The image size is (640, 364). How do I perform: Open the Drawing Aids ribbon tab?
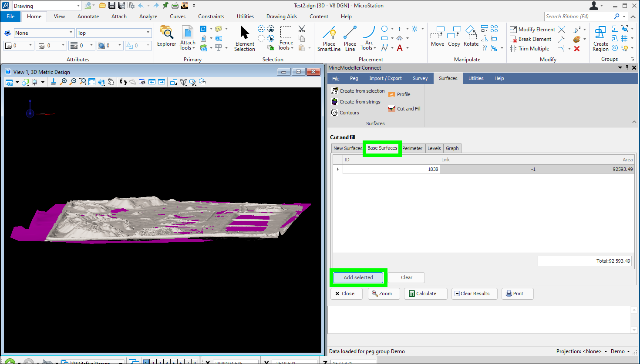[x=281, y=17]
